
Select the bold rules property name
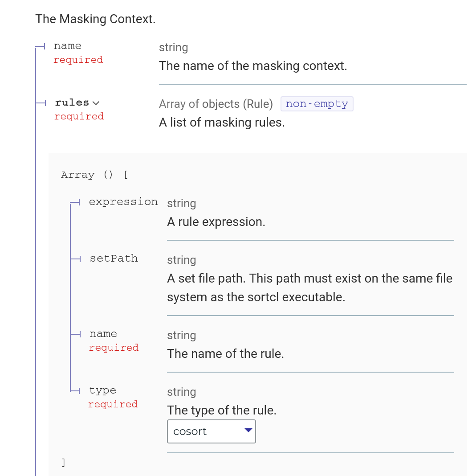(72, 103)
